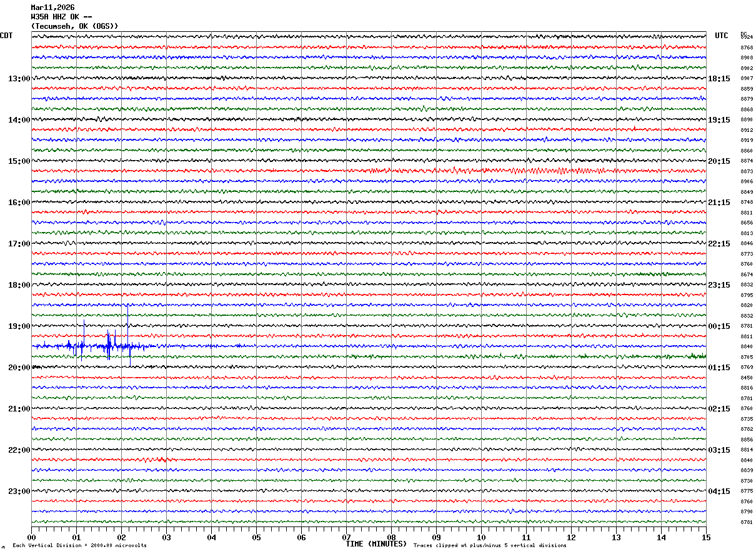Click the 04:15 UTC time marker
756x554 pixels.
tap(719, 491)
